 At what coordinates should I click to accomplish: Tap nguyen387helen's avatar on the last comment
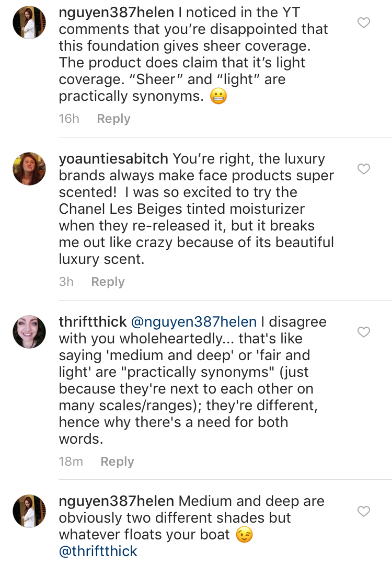(x=29, y=510)
